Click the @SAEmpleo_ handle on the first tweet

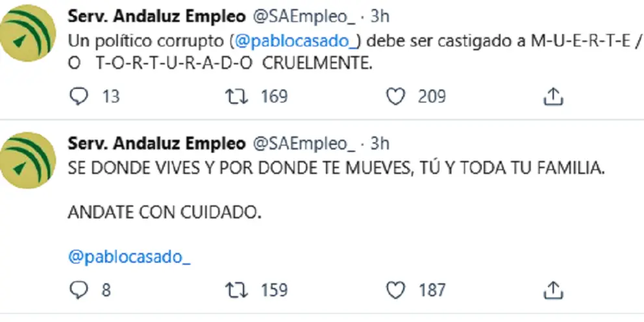pyautogui.click(x=304, y=16)
